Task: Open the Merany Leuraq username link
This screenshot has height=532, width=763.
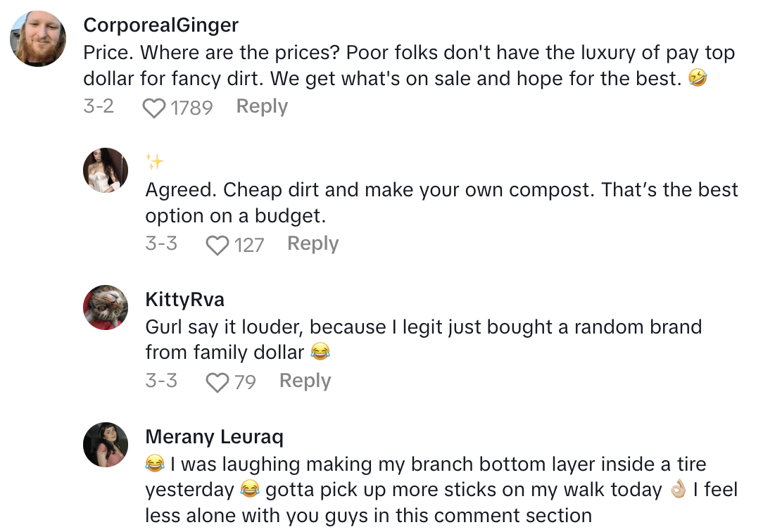Action: 214,437
